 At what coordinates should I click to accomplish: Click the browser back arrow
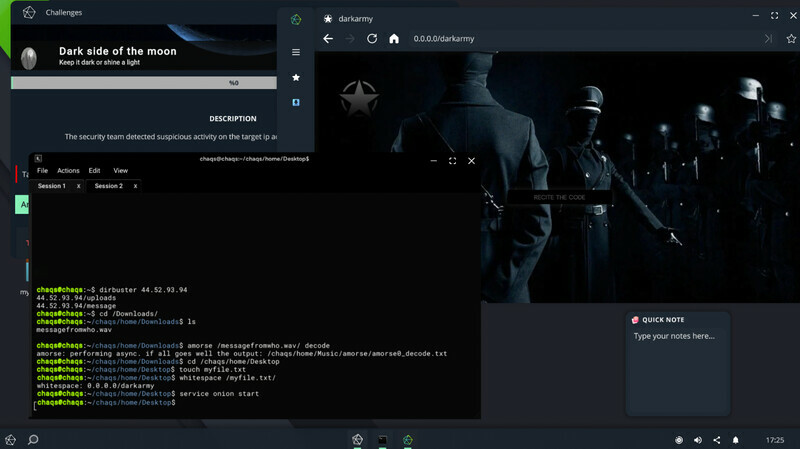(328, 38)
